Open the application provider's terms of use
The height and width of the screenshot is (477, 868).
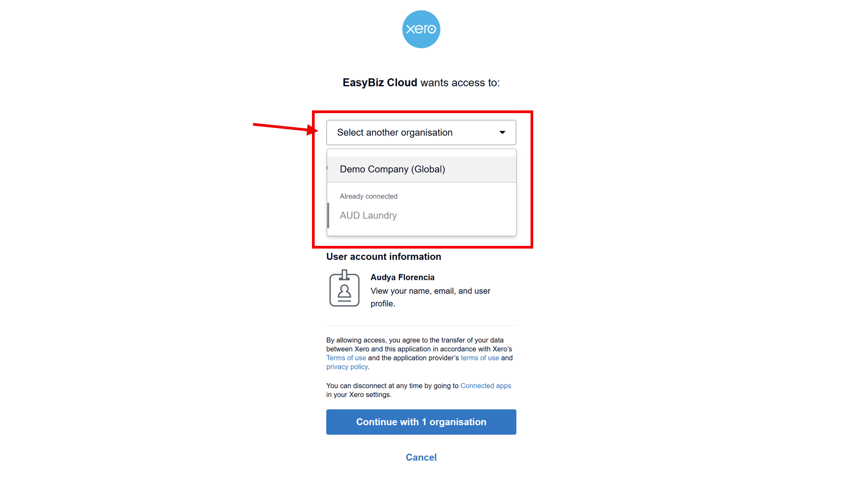[480, 358]
